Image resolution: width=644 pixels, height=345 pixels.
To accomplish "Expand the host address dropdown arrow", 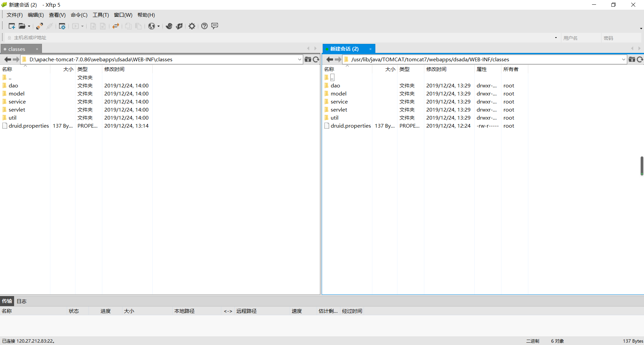I will 556,38.
